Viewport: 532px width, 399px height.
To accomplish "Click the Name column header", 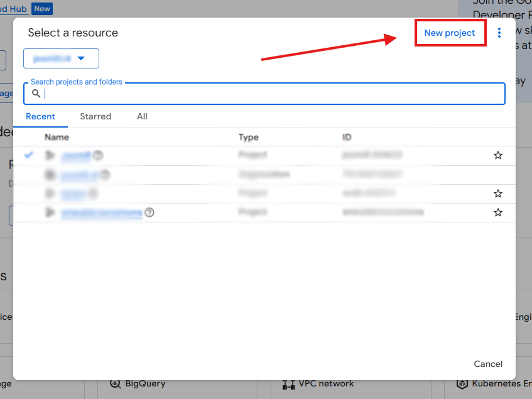I will click(x=57, y=137).
